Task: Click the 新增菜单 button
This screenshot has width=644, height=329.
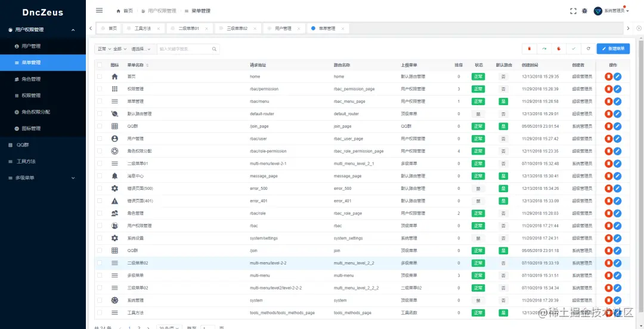Action: point(613,48)
